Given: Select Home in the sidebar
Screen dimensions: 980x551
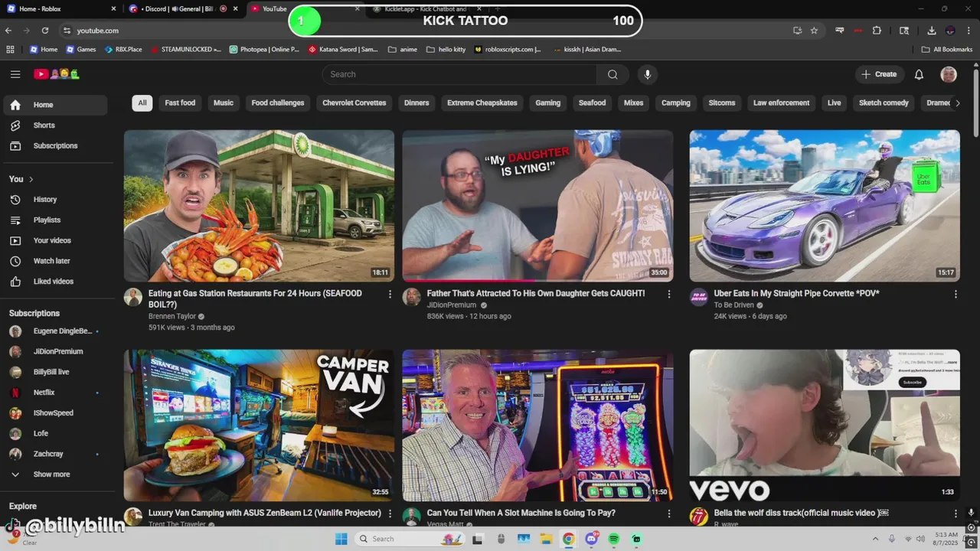Looking at the screenshot, I should click(x=54, y=105).
